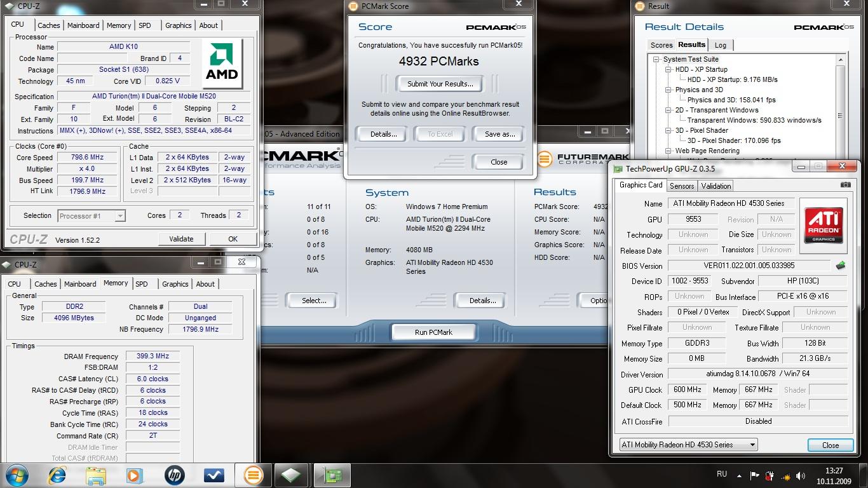Viewport: 868px width, 488px height.
Task: Switch to GPU-Z green card taskbar icon
Action: 332,475
